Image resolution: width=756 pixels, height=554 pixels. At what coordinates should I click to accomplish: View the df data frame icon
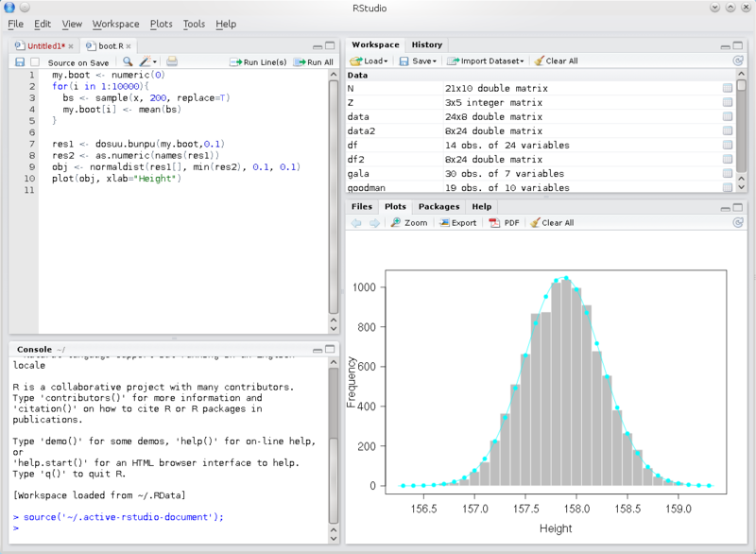[x=728, y=146]
